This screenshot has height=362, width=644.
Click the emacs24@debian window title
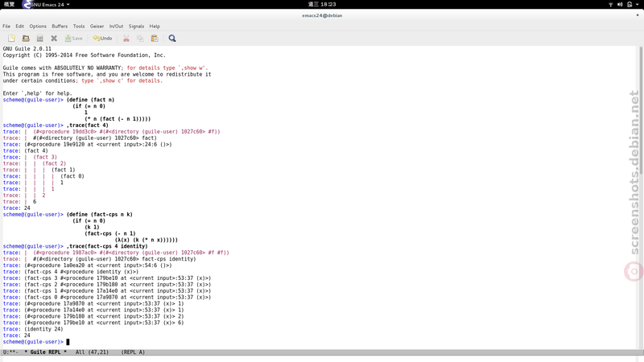322,15
